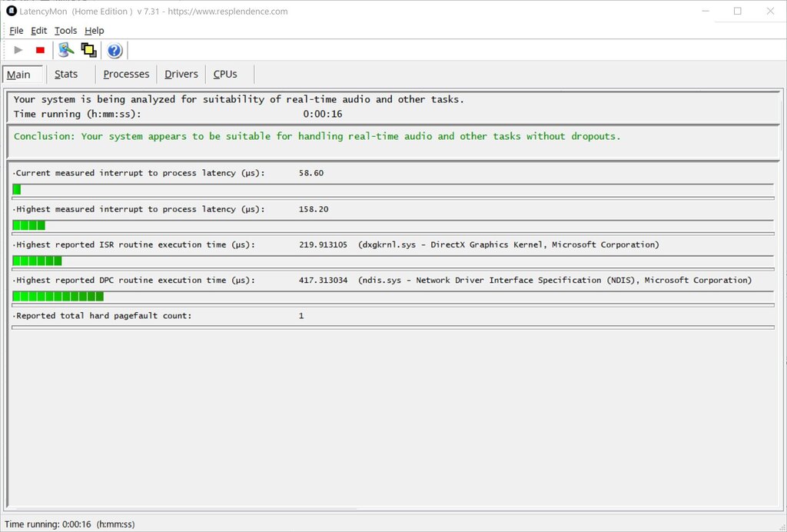Image resolution: width=787 pixels, height=532 pixels.
Task: View the CPUs tab
Action: tap(225, 75)
